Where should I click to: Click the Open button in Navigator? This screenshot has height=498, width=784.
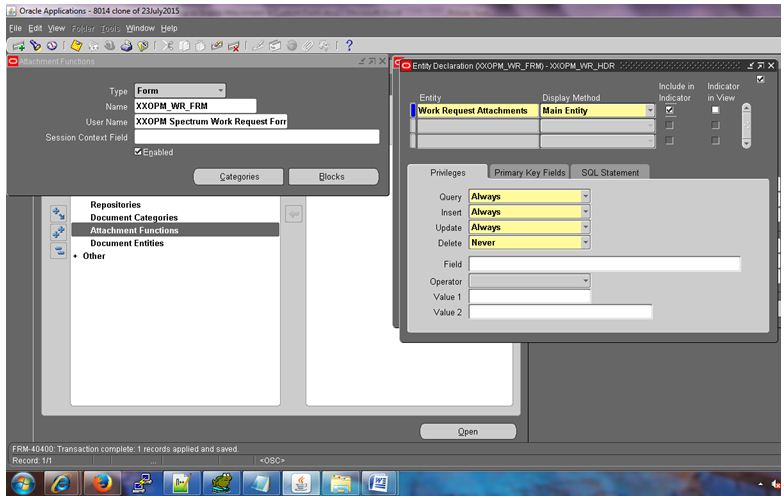click(468, 431)
